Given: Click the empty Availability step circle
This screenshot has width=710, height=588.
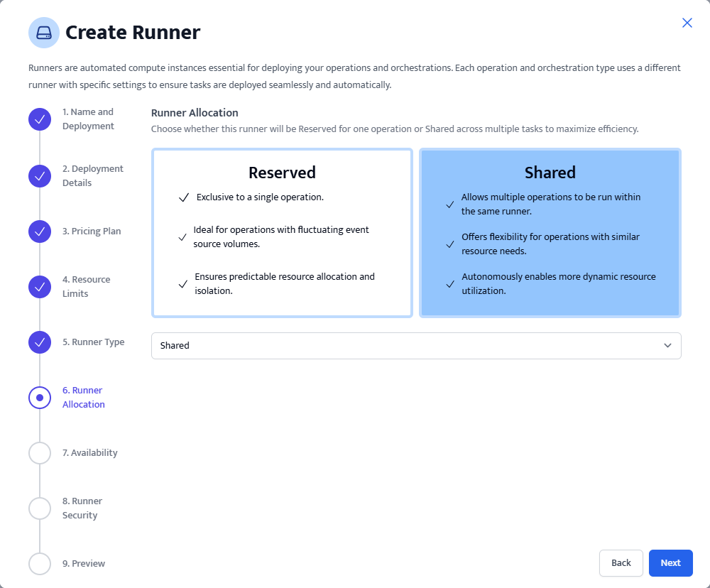Looking at the screenshot, I should click(40, 453).
